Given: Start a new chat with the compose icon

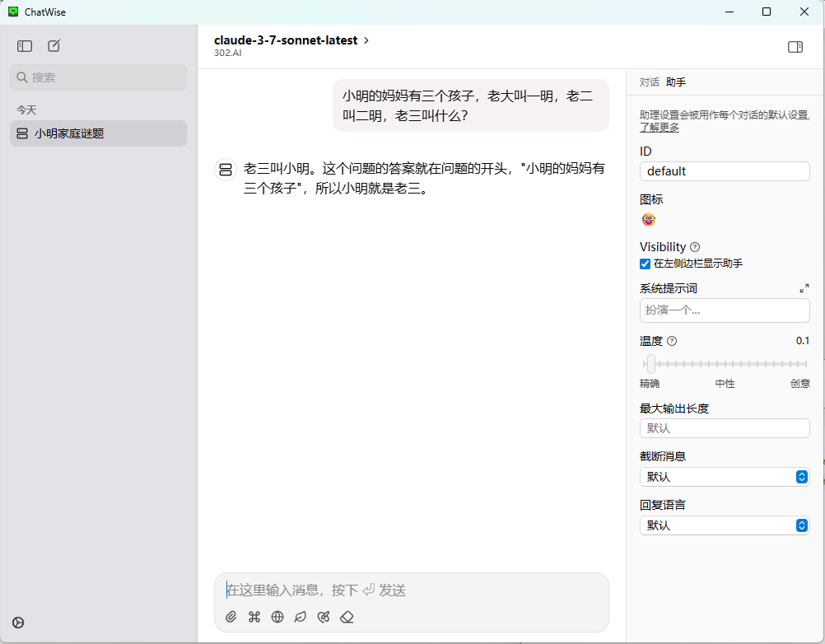Looking at the screenshot, I should coord(54,46).
